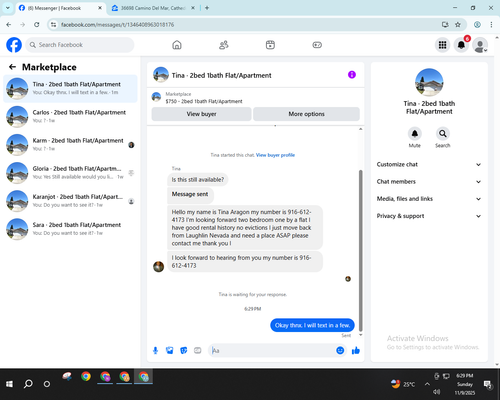Switch to the Messenger Facebook tab
The height and width of the screenshot is (400, 500).
pos(60,8)
